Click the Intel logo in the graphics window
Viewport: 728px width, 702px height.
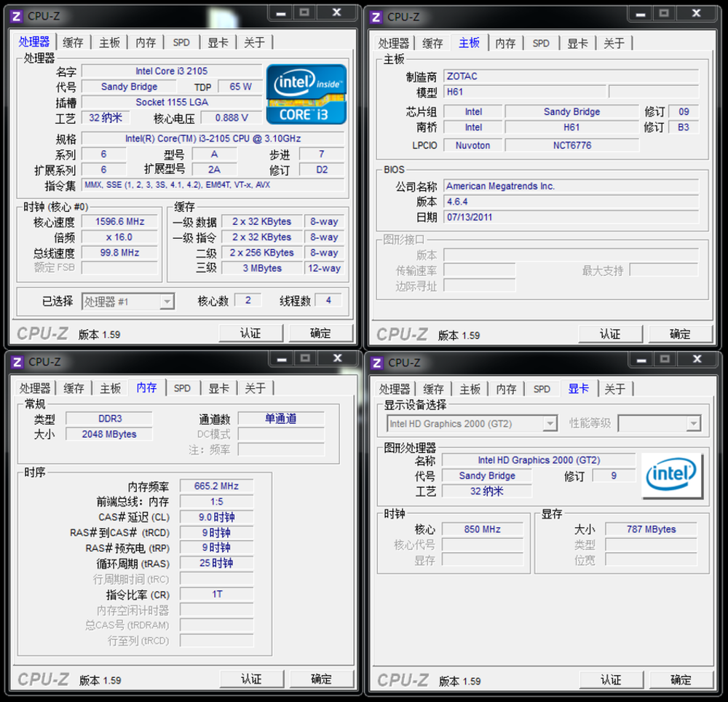(x=672, y=476)
